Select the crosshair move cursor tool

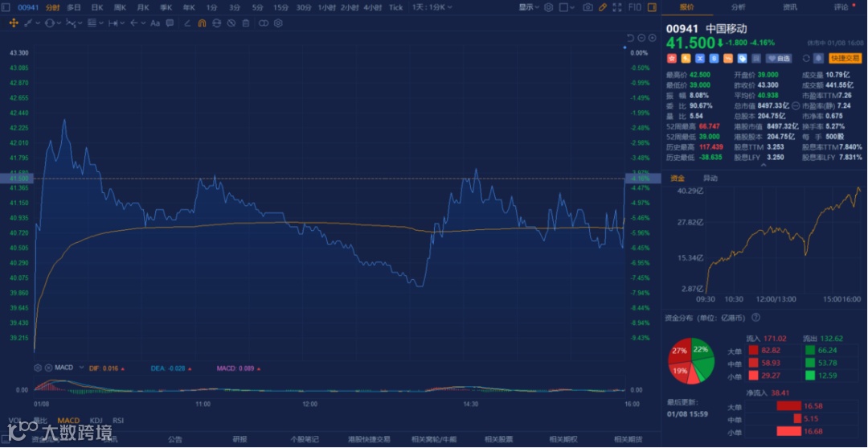14,23
